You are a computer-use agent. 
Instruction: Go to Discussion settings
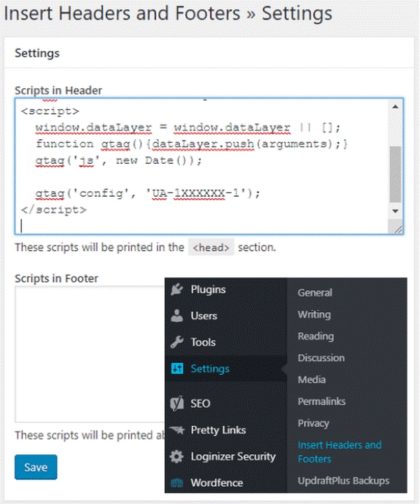[x=321, y=358]
